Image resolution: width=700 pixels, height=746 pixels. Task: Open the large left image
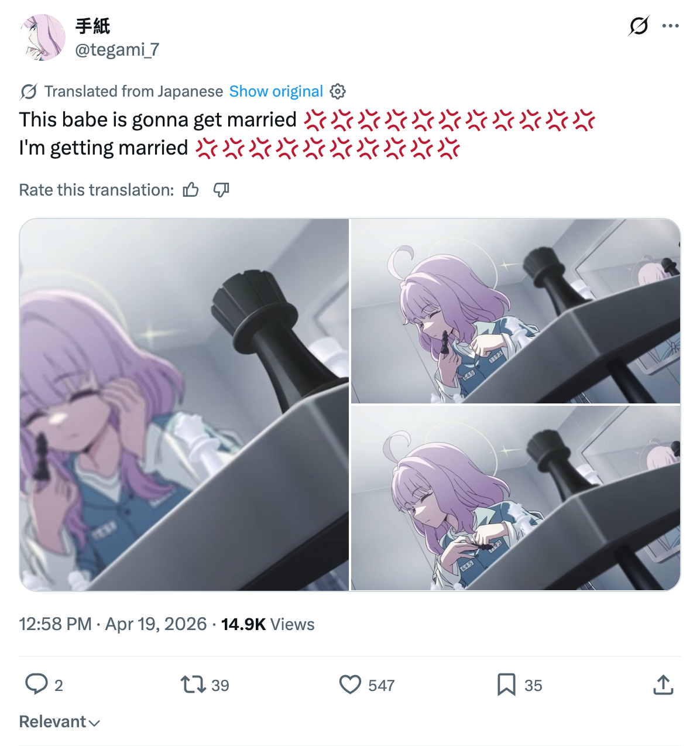pos(184,405)
